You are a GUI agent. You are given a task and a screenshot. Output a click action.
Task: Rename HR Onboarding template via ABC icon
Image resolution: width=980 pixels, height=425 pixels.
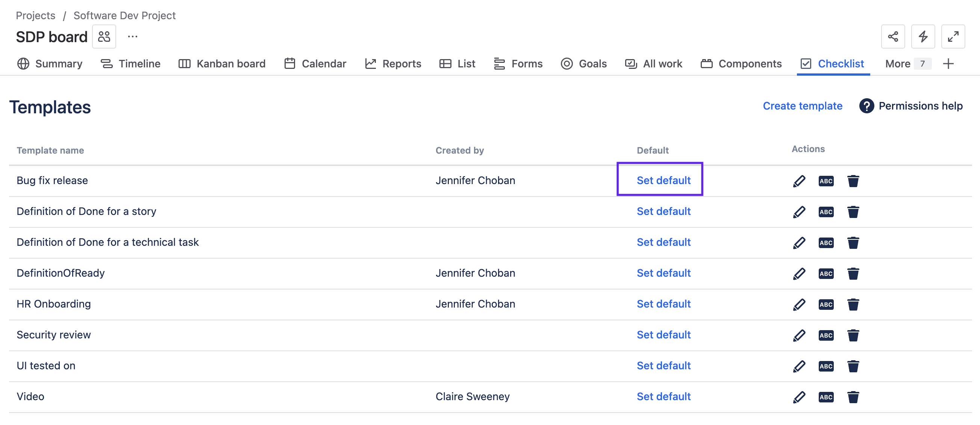point(826,304)
